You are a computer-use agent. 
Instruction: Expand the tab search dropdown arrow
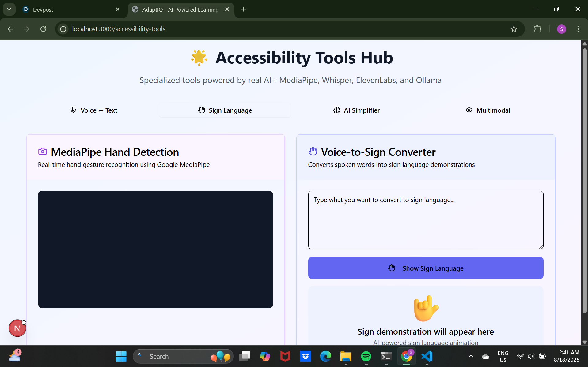click(x=9, y=9)
